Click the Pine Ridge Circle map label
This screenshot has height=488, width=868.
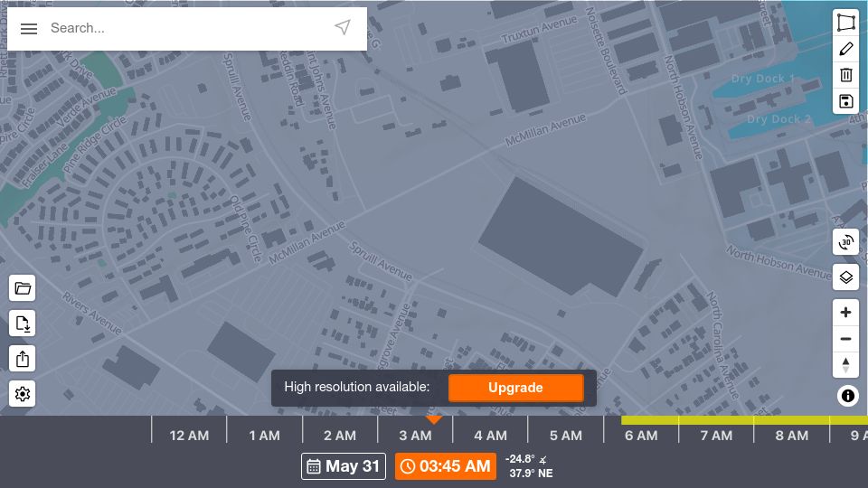coord(95,143)
